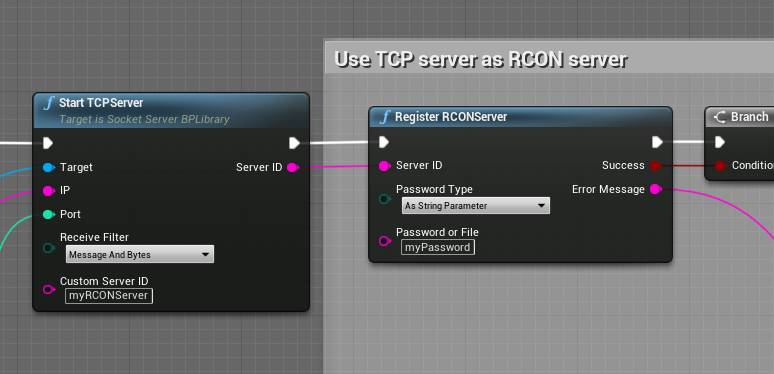The width and height of the screenshot is (774, 374).
Task: Open the Password Type dropdown
Action: point(475,205)
